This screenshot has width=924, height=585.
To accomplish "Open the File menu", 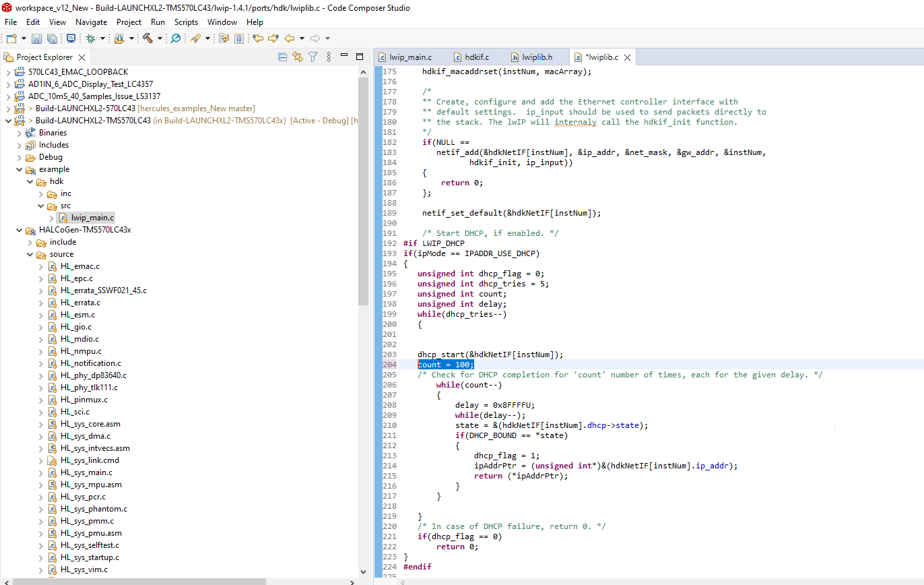I will [x=11, y=22].
